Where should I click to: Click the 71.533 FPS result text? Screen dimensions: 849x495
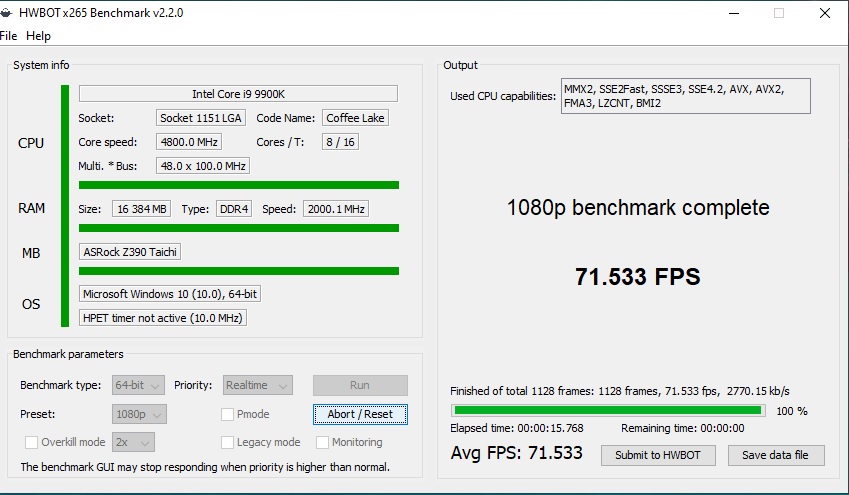coord(638,277)
